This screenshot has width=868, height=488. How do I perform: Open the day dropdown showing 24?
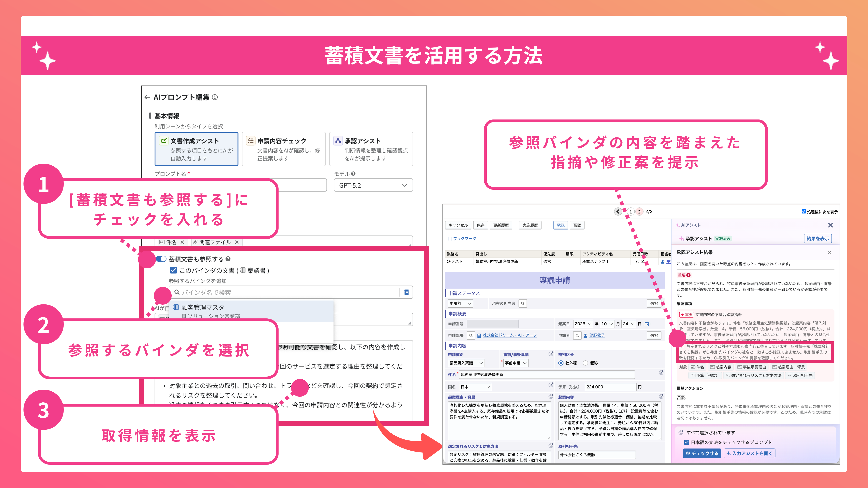629,324
